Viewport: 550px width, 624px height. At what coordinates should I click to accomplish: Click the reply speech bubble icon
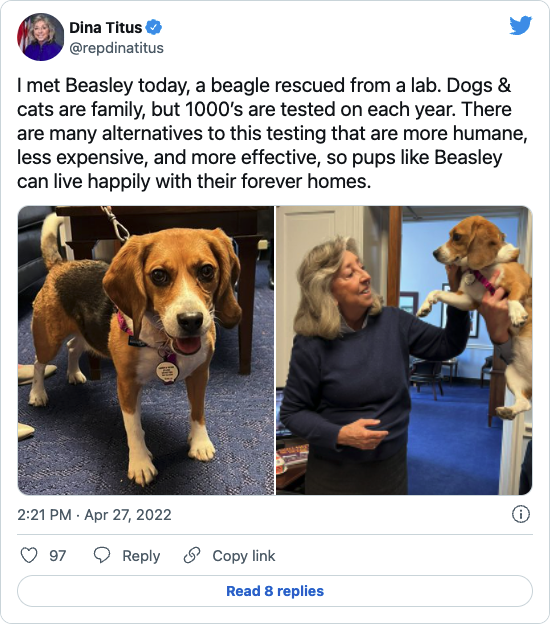pyautogui.click(x=101, y=555)
